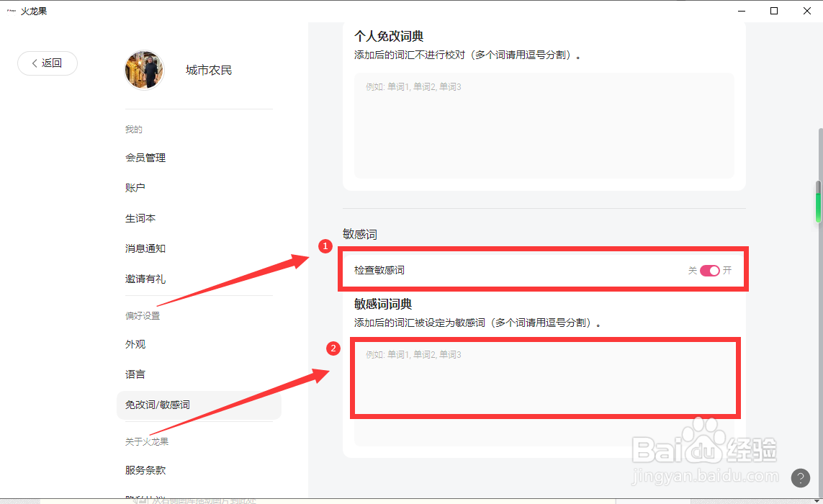The image size is (823, 504).
Task: Click the 返回 back button
Action: pos(48,63)
